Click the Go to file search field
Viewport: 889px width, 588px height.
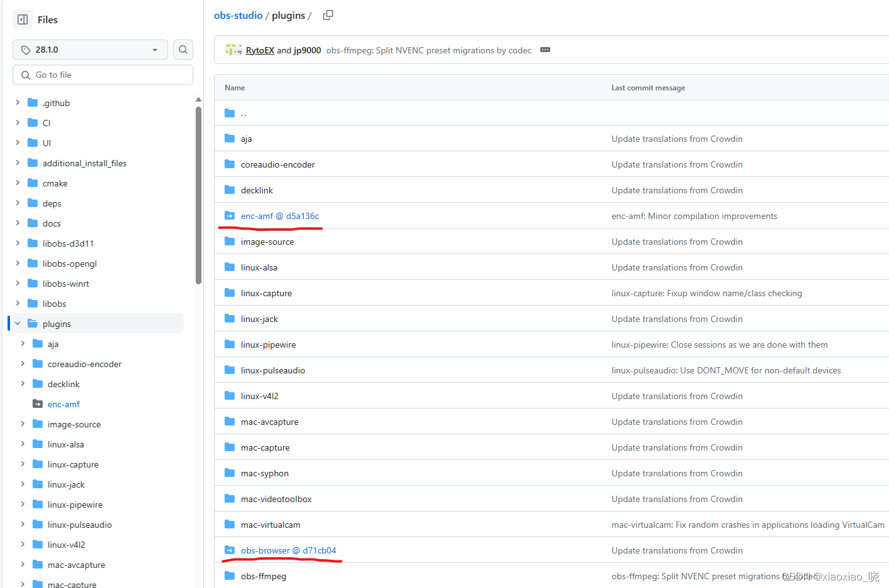coord(103,75)
